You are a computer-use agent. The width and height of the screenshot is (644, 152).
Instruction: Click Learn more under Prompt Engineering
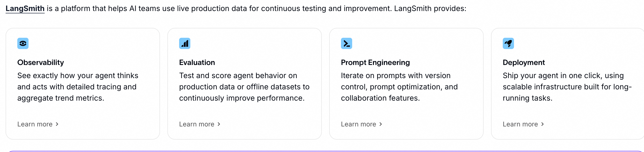point(358,124)
